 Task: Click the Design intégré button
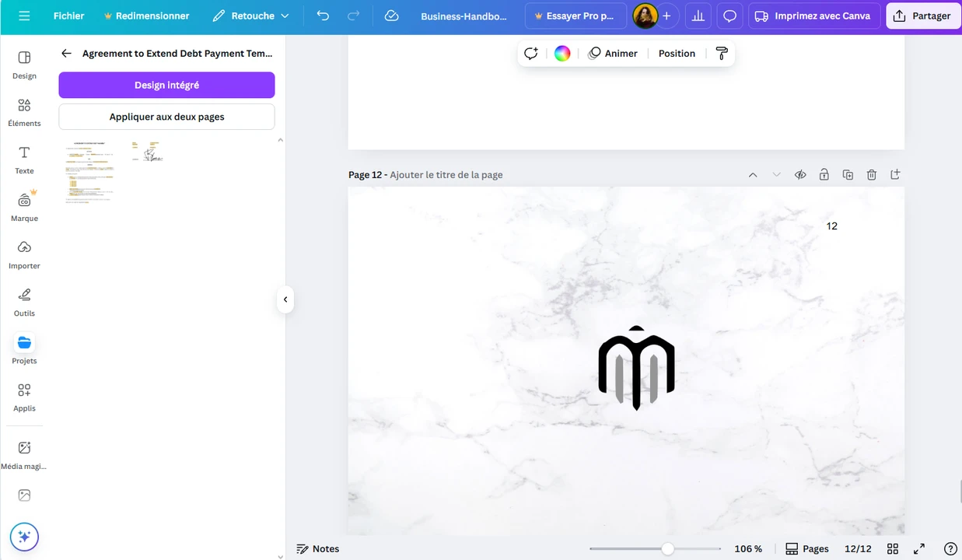166,85
